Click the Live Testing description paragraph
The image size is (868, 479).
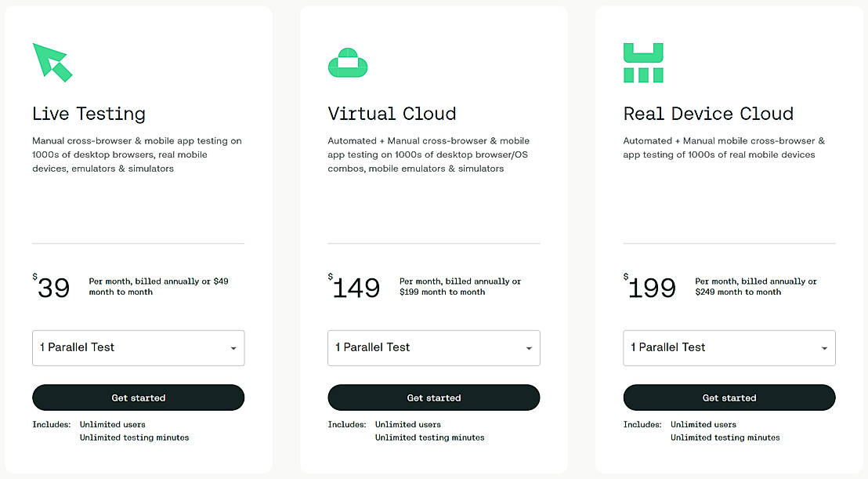pos(137,154)
